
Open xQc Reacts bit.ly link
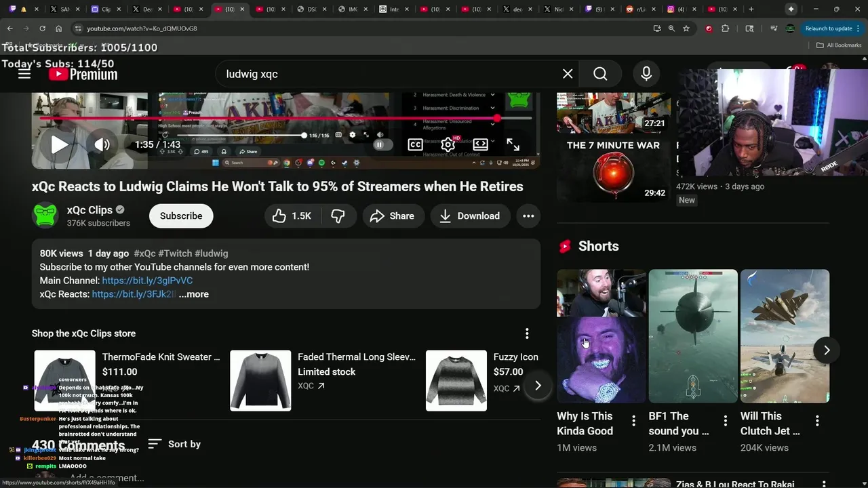pos(134,294)
